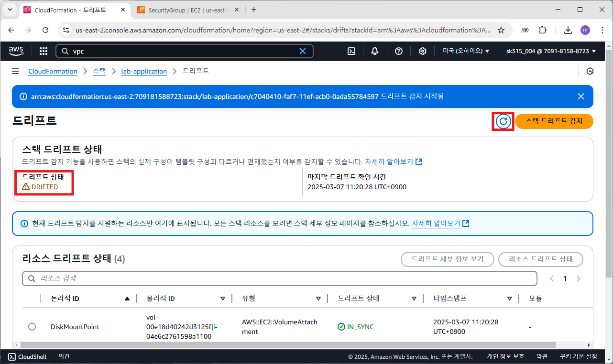Viewport: 613px width, 364px height.
Task: Open 자세히 알아보기 link in drift status panel
Action: coord(394,162)
